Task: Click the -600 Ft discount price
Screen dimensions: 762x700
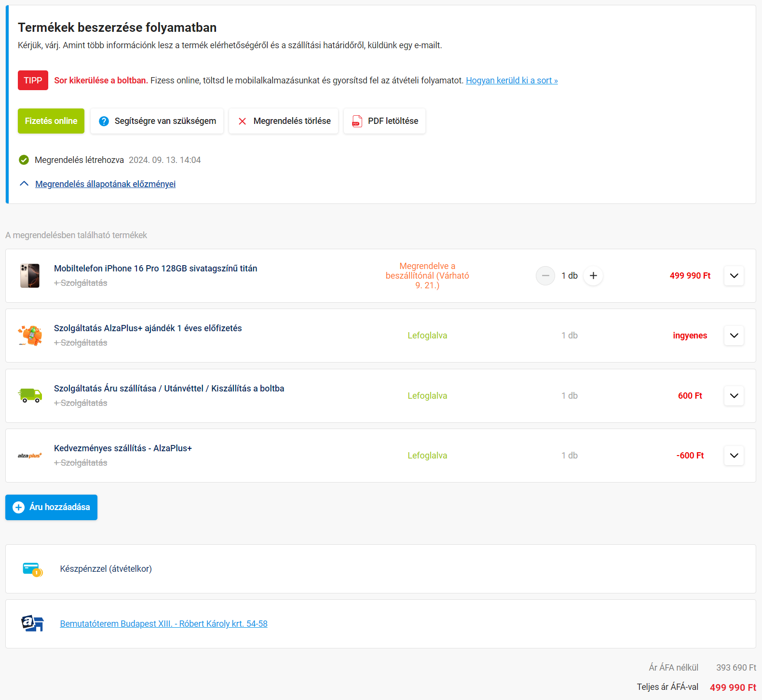Action: click(x=690, y=456)
